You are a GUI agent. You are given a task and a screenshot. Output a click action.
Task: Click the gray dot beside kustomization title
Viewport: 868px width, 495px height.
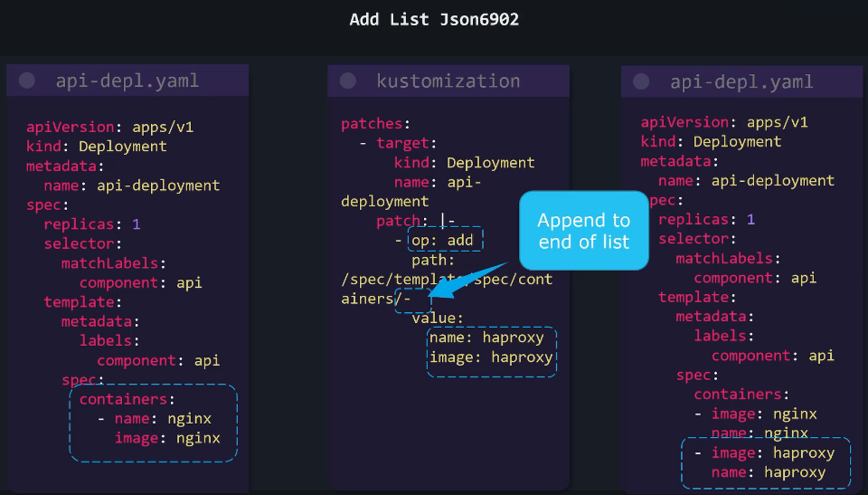(347, 81)
